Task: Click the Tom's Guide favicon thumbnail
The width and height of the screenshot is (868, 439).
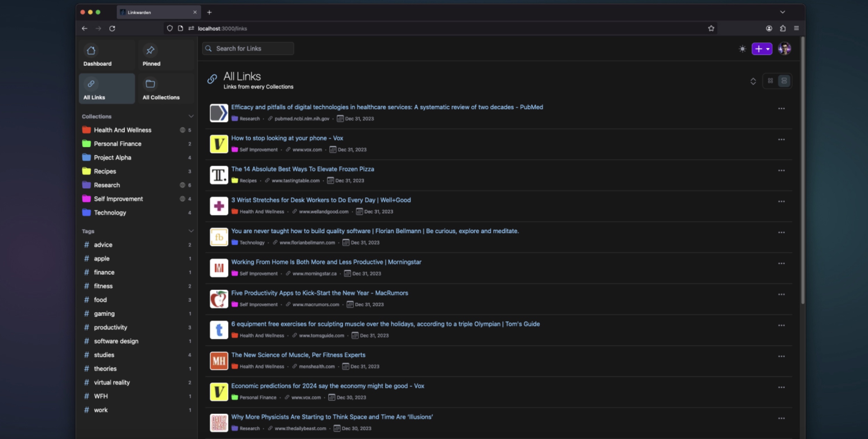Action: point(219,330)
